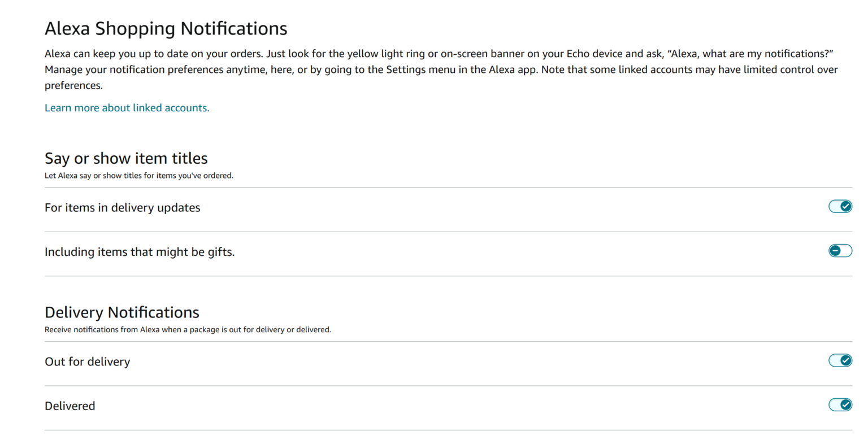Enable "Including items that might be gifts" toggle

840,251
